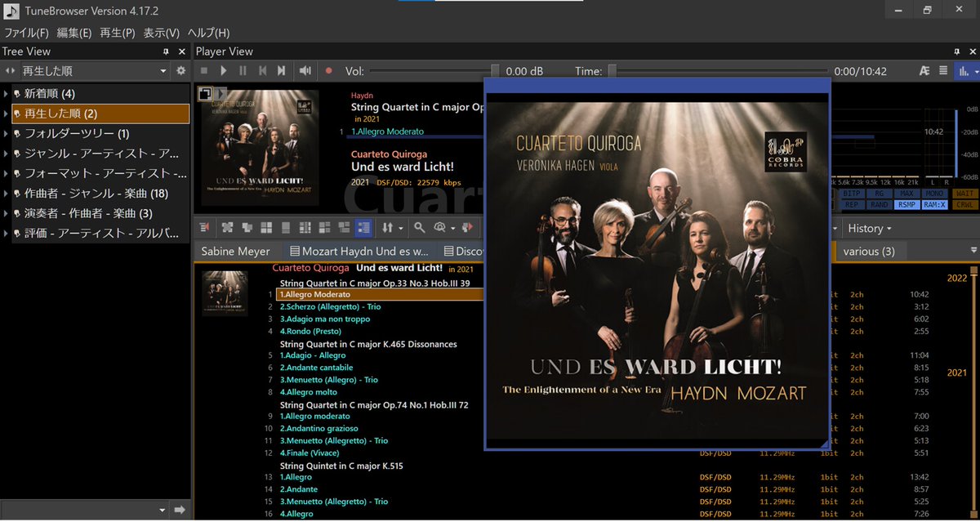Select track 6.Andante cantabile
Viewport: 980px width, 522px height.
point(316,368)
